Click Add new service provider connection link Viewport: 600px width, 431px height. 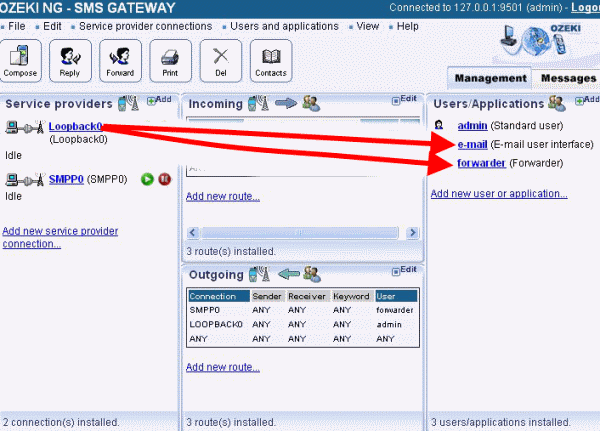(x=60, y=237)
